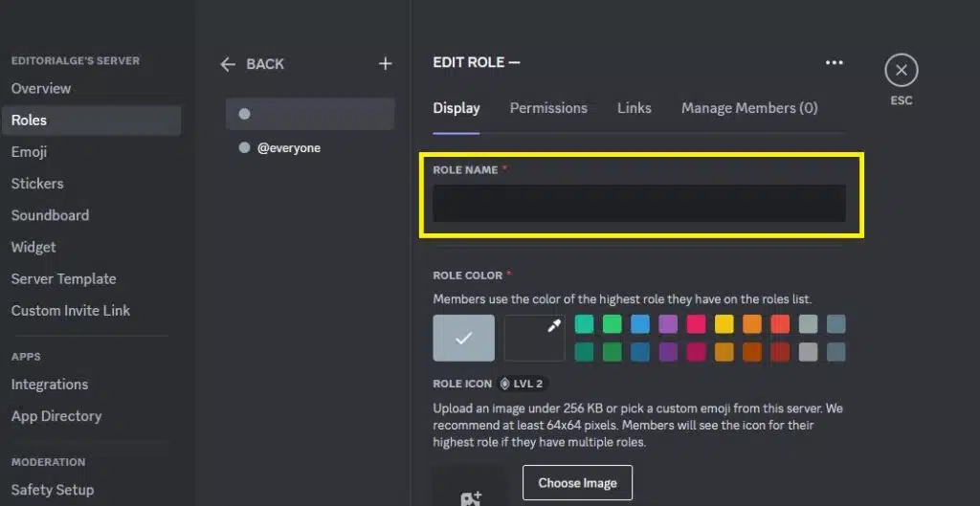The height and width of the screenshot is (506, 980).
Task: Click the upload image placeholder icon
Action: point(471,495)
